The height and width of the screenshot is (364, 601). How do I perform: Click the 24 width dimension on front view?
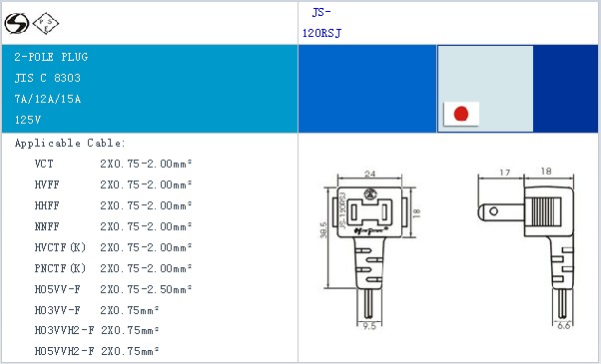click(x=369, y=175)
